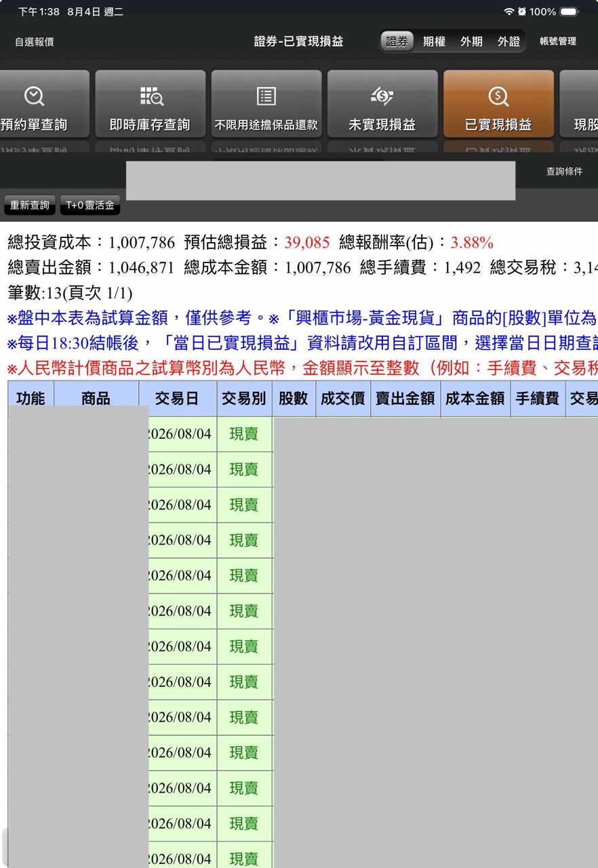This screenshot has height=868, width=598.
Task: Open 查詢條件 settings
Action: [x=565, y=172]
